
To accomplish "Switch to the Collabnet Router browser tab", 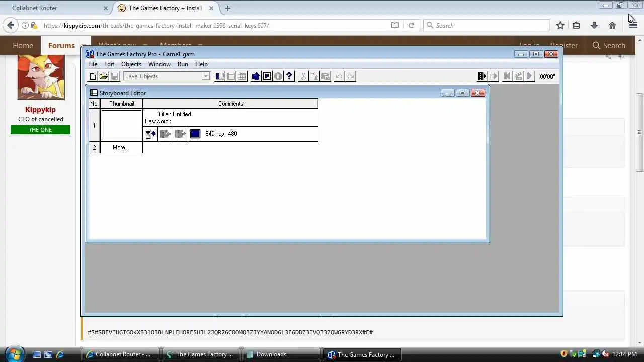I will point(55,8).
